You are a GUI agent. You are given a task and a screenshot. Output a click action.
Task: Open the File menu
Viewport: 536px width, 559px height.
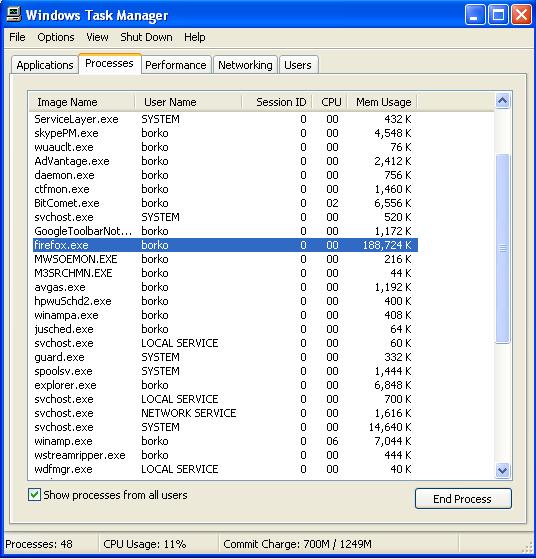(x=17, y=37)
